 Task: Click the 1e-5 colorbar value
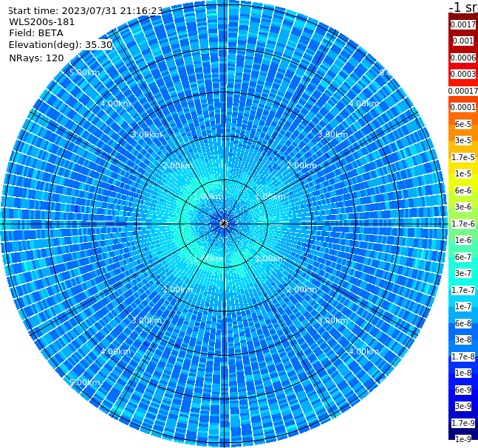point(463,173)
